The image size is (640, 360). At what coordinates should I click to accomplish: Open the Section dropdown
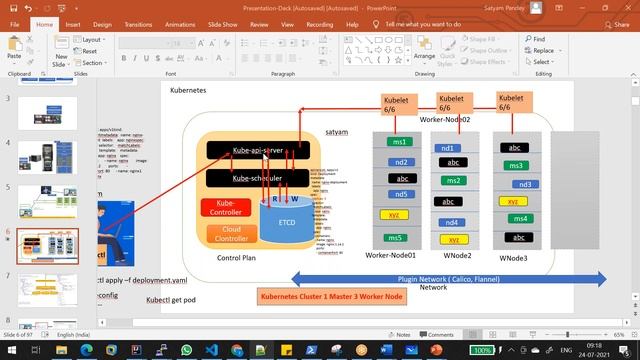click(x=91, y=63)
